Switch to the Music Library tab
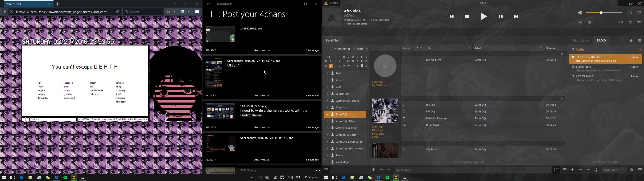The width and height of the screenshot is (644, 181). [581, 41]
